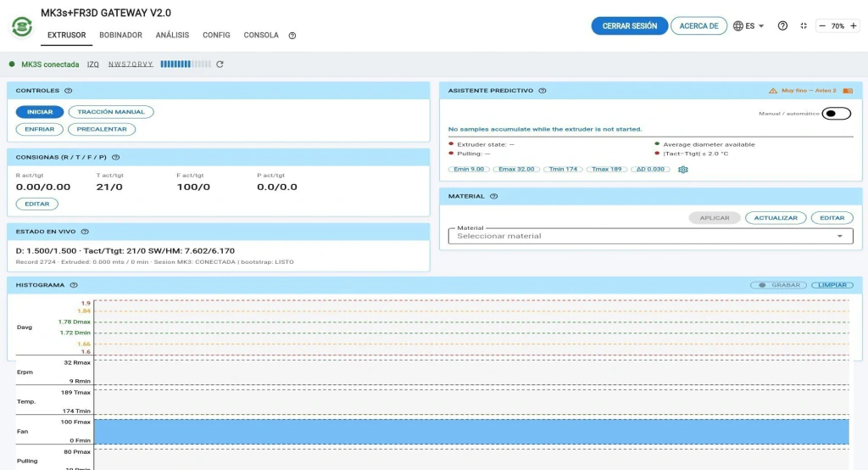Click the T act/tgt value 21/0

pyautogui.click(x=109, y=187)
